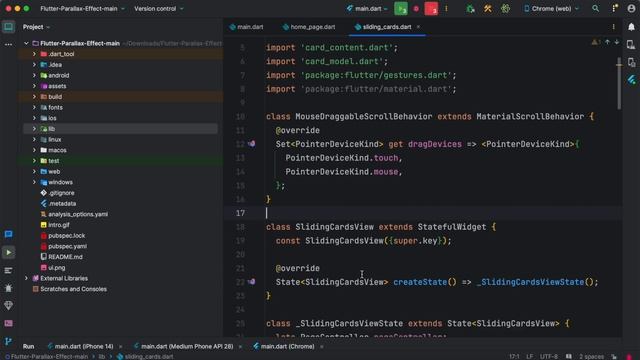Select Scratches and Consoles node
Viewport: 640px width, 360px height.
coord(73,289)
